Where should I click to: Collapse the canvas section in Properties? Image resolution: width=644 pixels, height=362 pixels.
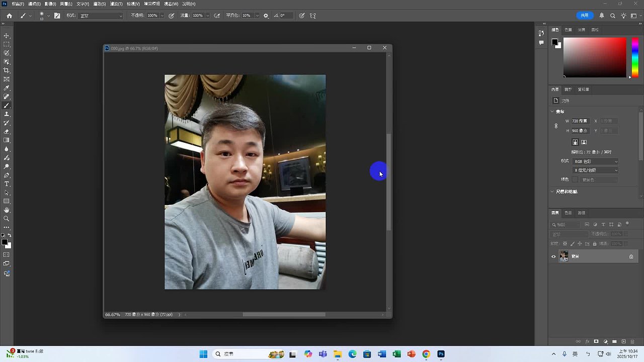[552, 112]
